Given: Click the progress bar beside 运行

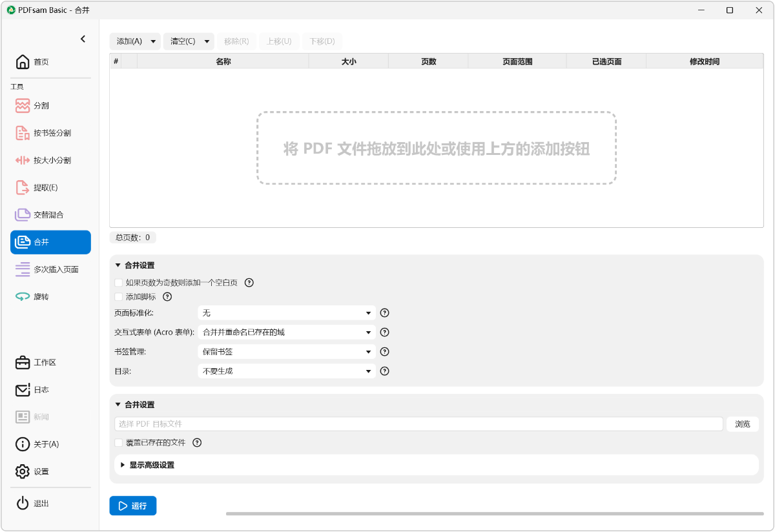Looking at the screenshot, I should coord(495,514).
